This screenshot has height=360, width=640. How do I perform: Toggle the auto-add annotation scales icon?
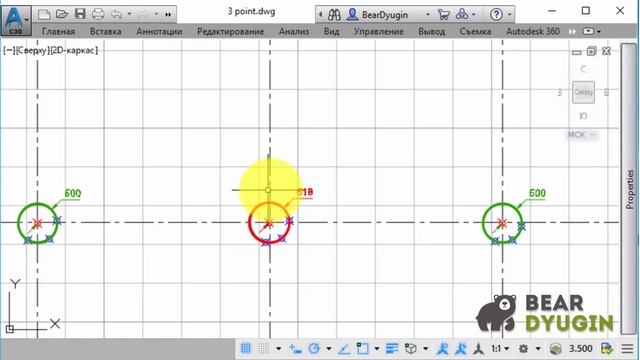tap(460, 349)
